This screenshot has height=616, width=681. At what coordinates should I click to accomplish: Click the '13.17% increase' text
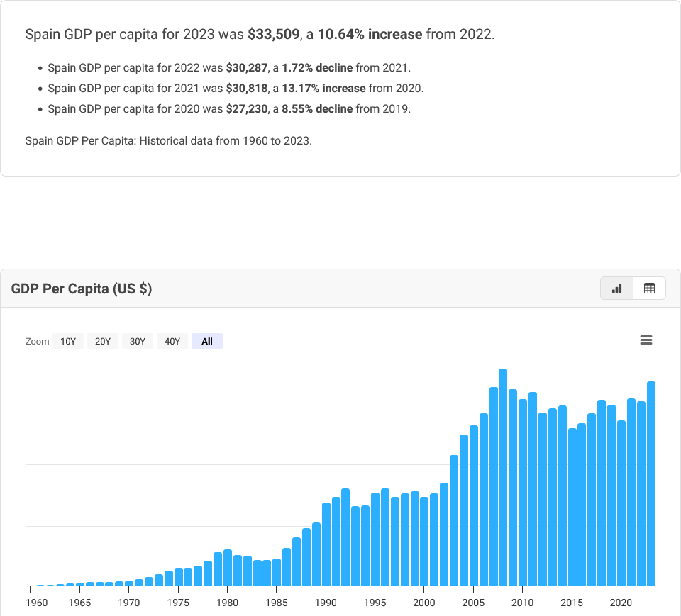pos(323,88)
